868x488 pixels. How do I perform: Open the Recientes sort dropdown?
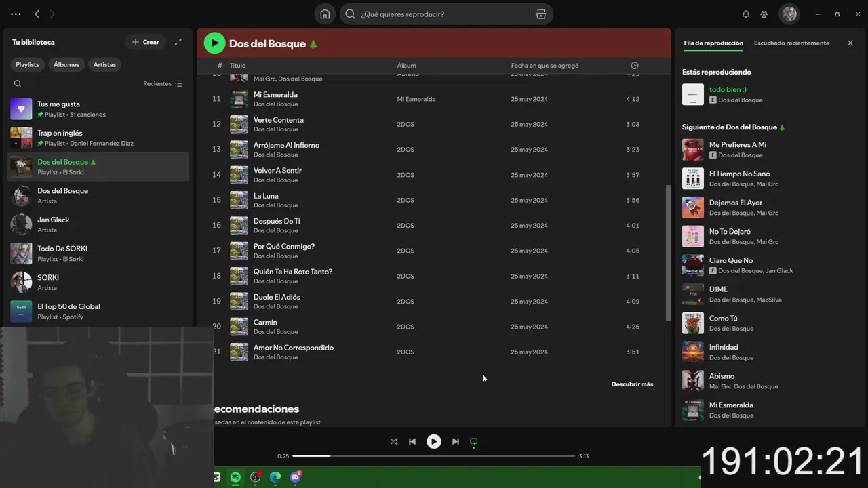click(x=163, y=84)
